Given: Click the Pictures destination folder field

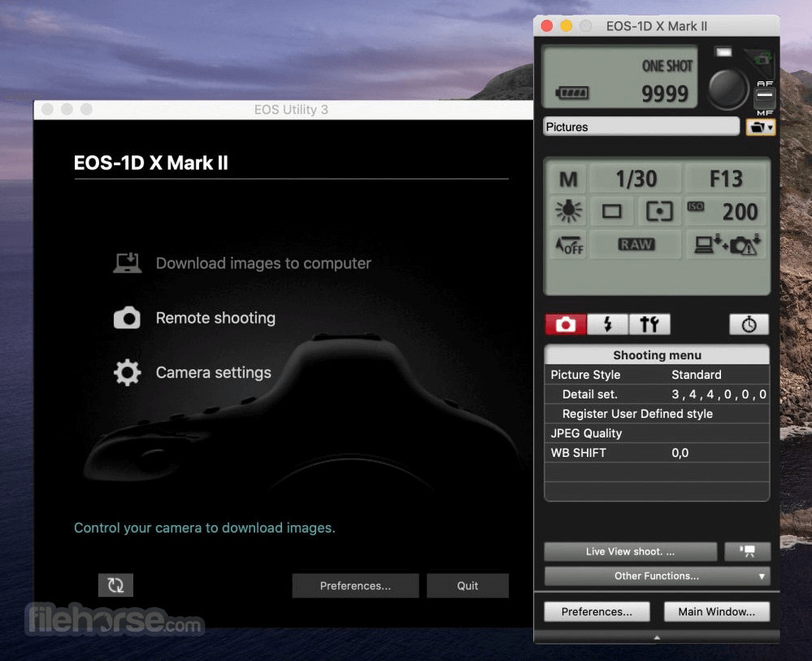Looking at the screenshot, I should [641, 127].
